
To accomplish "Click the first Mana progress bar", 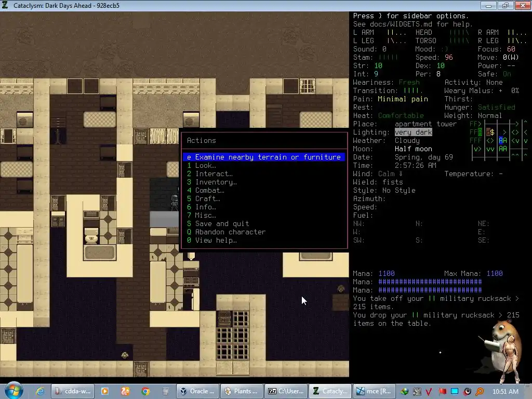I will [430, 282].
